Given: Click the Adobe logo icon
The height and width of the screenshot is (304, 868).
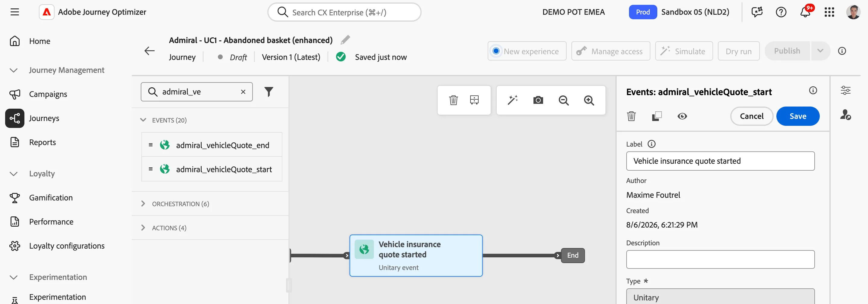Looking at the screenshot, I should [46, 12].
